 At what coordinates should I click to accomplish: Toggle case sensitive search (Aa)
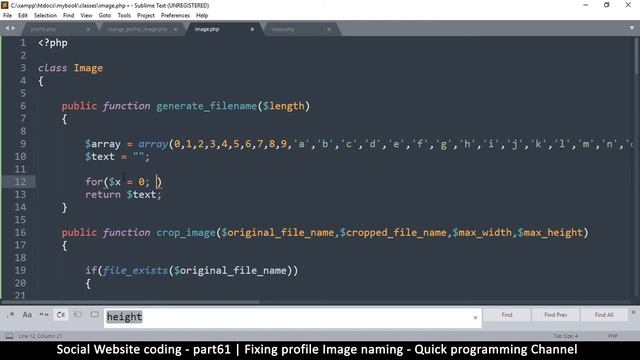click(x=27, y=315)
